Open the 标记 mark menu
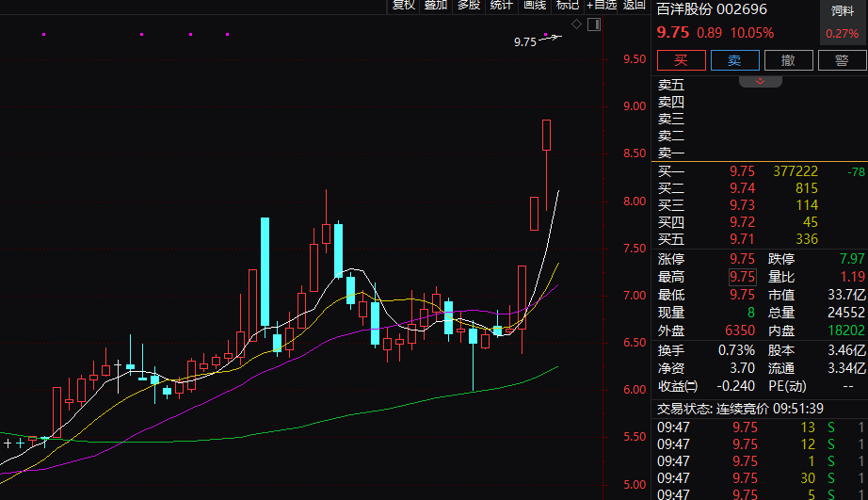868x500 pixels. click(568, 5)
